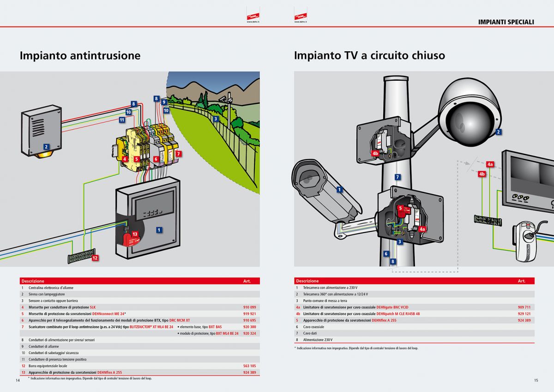Click red marker 13 on the red protector
Screen dimensions: 554x392
tap(135, 234)
